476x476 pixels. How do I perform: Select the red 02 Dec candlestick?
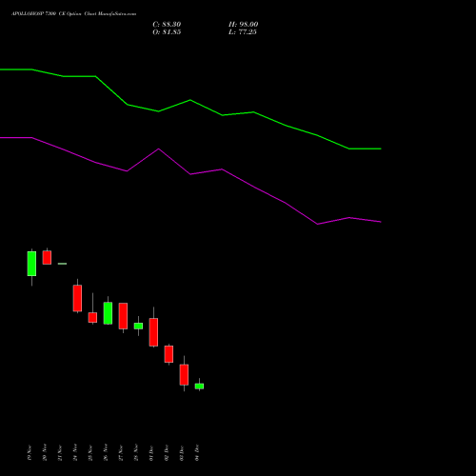169,354
